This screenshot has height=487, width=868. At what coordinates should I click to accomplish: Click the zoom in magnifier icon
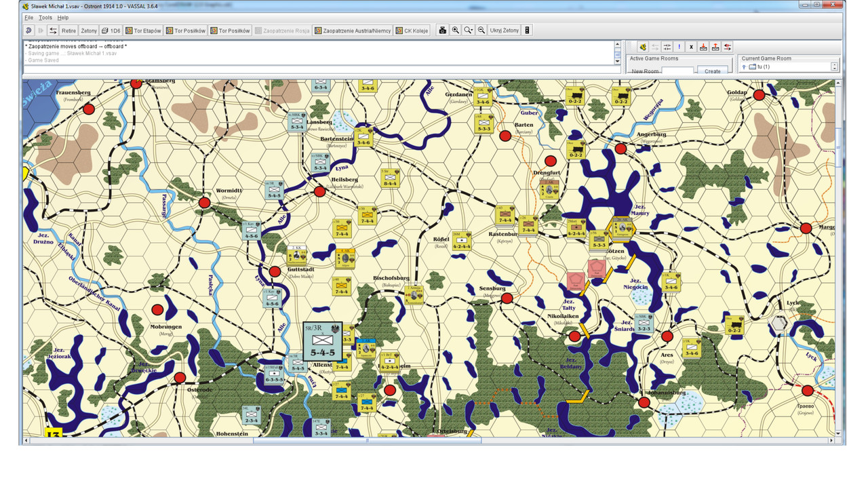point(456,31)
